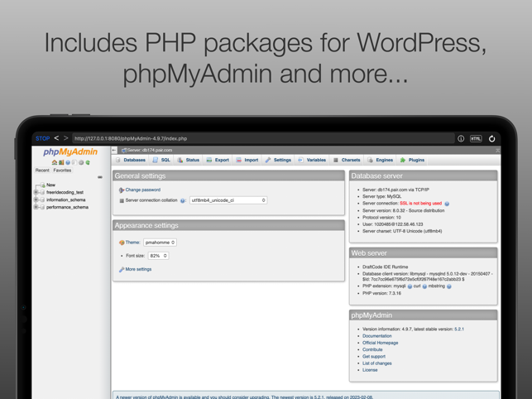Show Favorites tables list

pos(62,171)
